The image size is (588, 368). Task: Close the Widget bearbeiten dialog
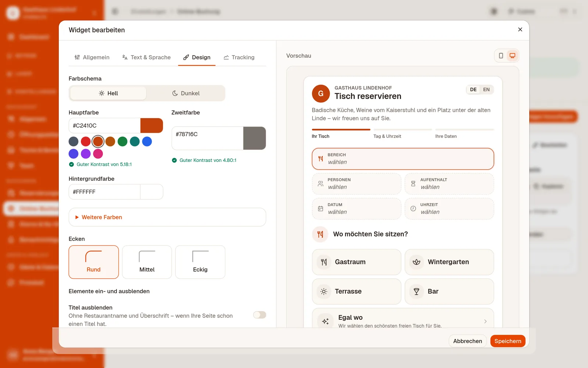point(520,29)
